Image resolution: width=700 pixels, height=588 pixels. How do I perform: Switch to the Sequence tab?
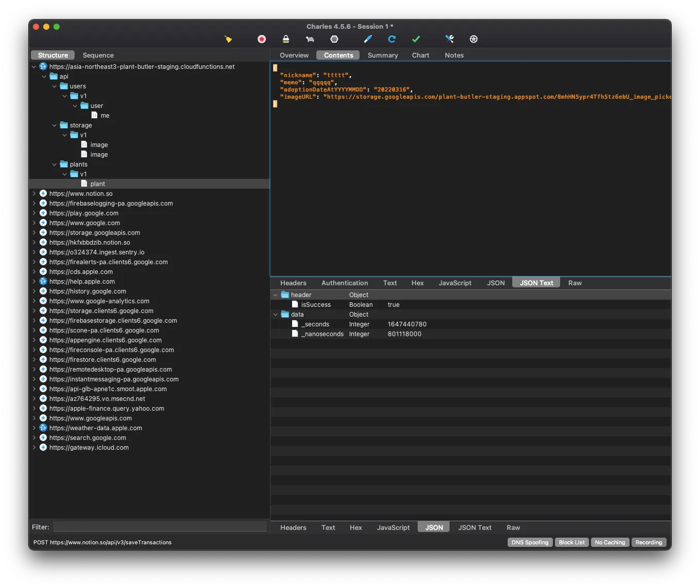[x=98, y=55]
